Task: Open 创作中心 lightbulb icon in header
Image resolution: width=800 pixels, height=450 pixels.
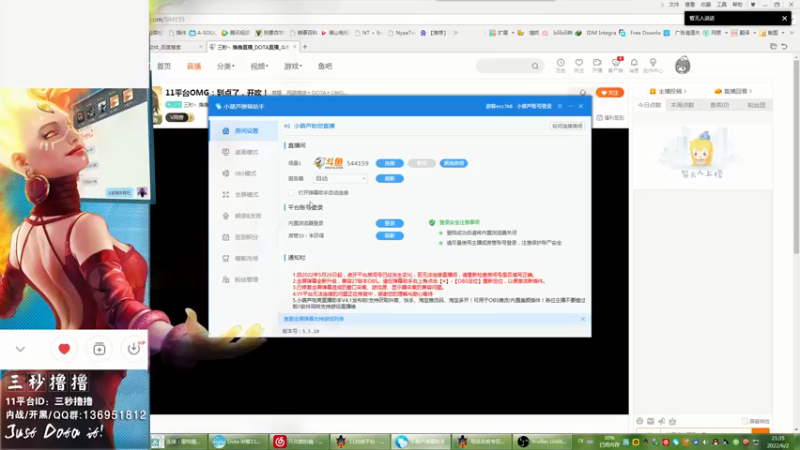Action: click(x=653, y=65)
